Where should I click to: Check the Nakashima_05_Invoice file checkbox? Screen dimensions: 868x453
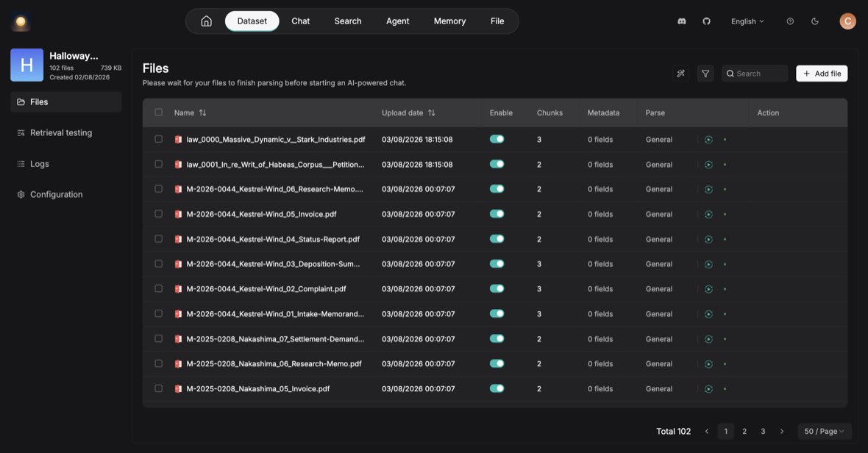click(158, 388)
